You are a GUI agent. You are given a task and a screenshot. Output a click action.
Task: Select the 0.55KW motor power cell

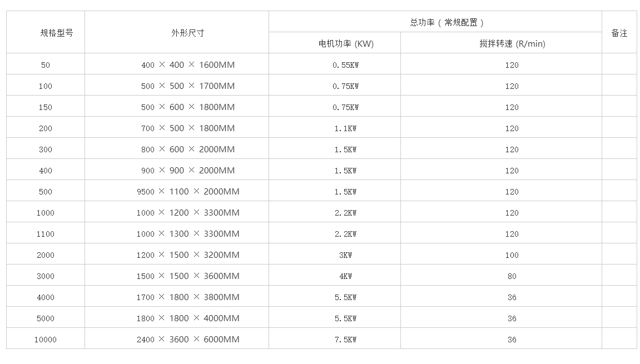(346, 65)
